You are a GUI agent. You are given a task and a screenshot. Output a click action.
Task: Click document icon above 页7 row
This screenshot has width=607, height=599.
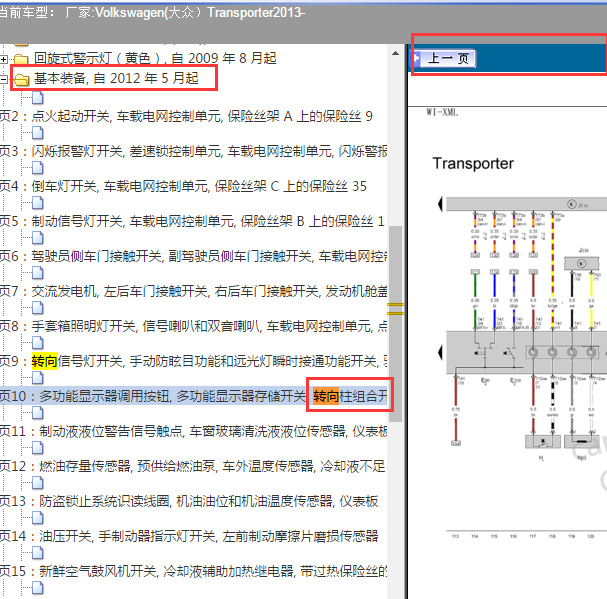coord(38,273)
